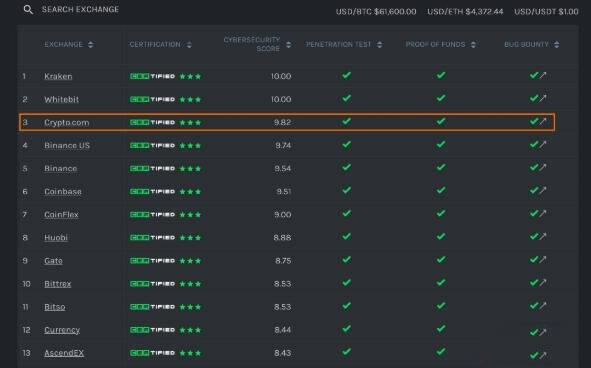Open the Bittrex exchange link
This screenshot has width=591, height=368.
(x=58, y=284)
